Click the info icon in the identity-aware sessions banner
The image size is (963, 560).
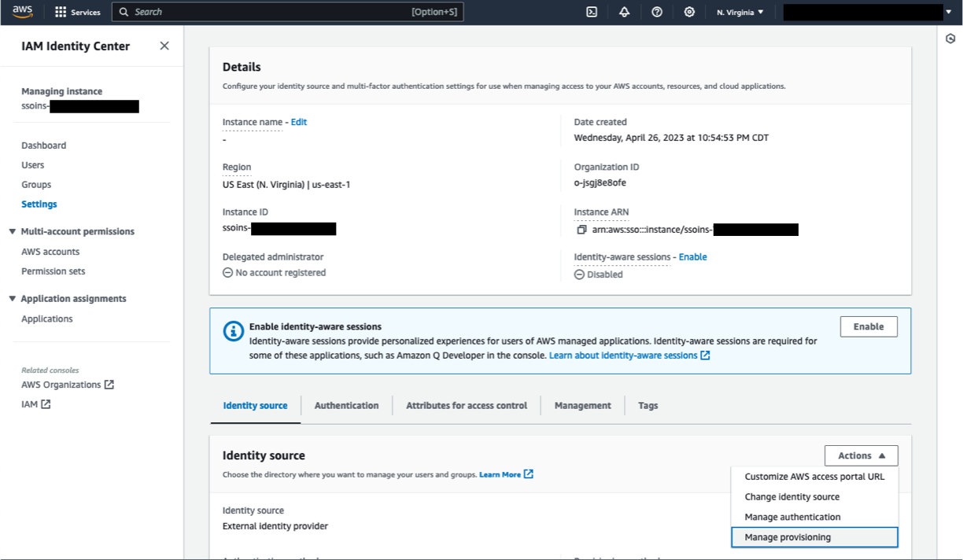[x=233, y=331]
